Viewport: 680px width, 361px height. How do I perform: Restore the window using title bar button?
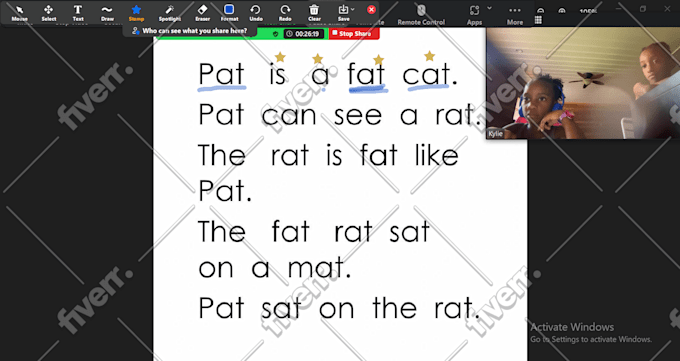click(643, 9)
